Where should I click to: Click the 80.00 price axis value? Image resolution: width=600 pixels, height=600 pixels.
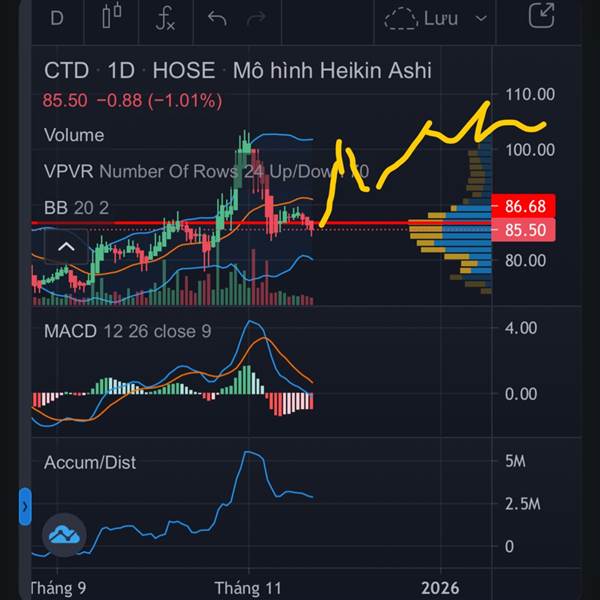click(x=525, y=261)
